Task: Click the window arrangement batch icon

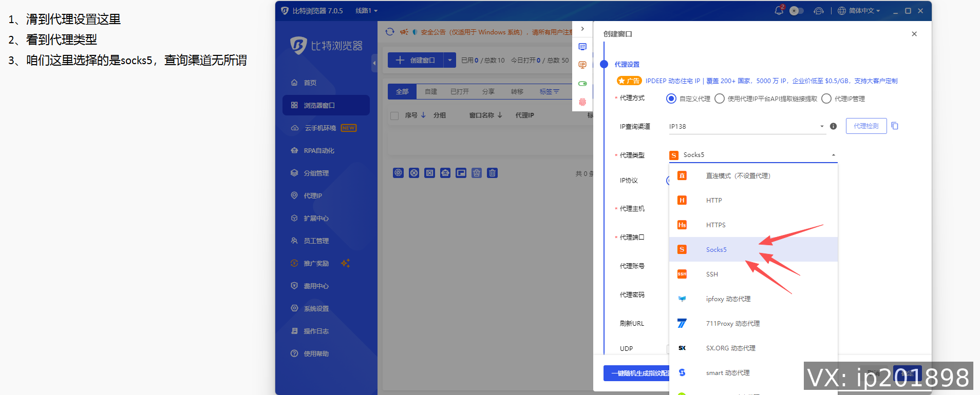Action: click(461, 173)
